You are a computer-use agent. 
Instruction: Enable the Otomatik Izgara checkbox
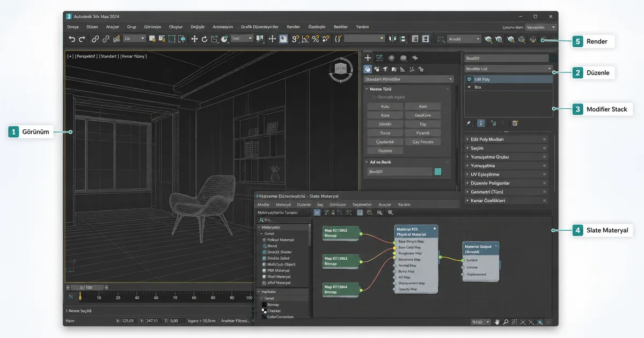point(374,97)
